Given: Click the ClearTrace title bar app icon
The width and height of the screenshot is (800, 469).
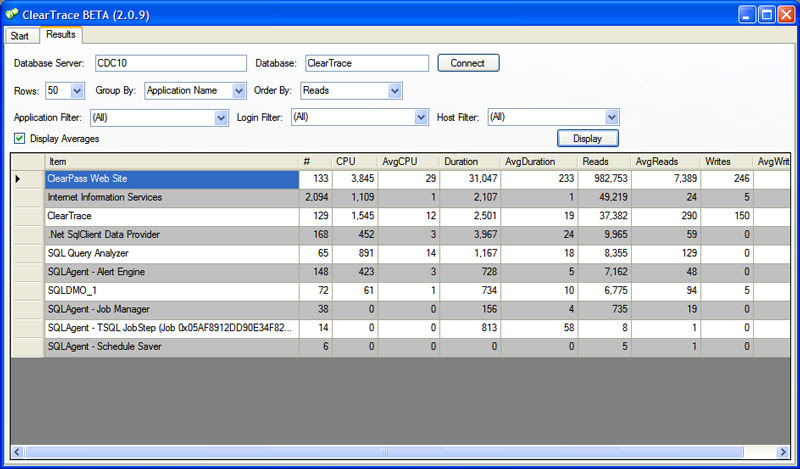Looking at the screenshot, I should tap(12, 14).
